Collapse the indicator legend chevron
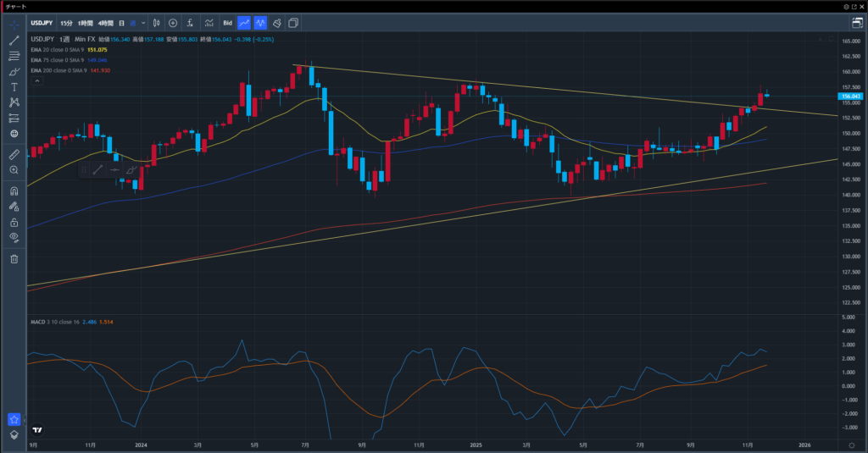 (x=36, y=83)
